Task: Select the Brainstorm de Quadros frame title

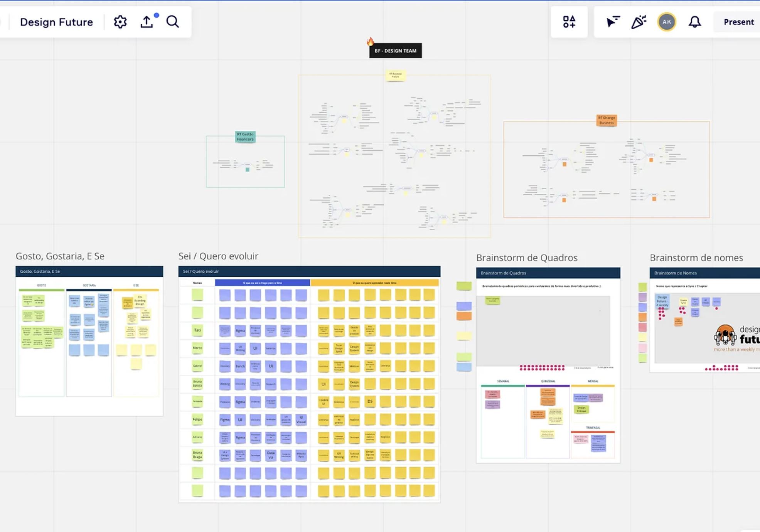Action: click(526, 258)
